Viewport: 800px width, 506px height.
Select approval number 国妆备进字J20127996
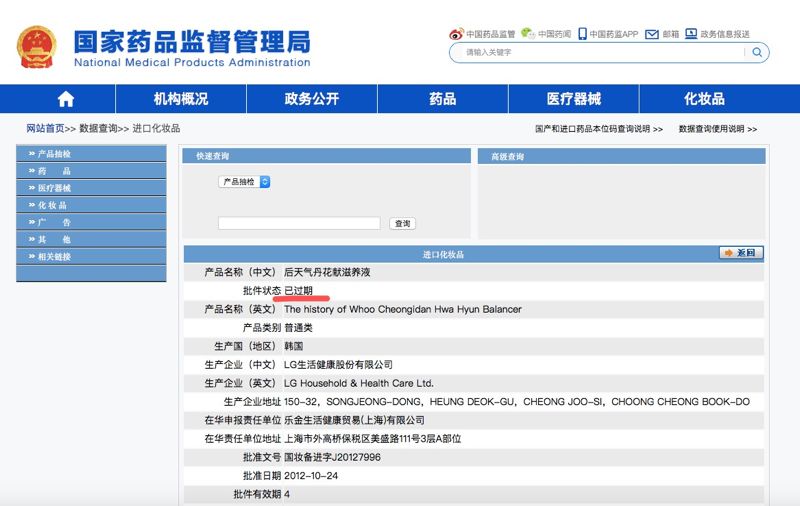coord(332,457)
